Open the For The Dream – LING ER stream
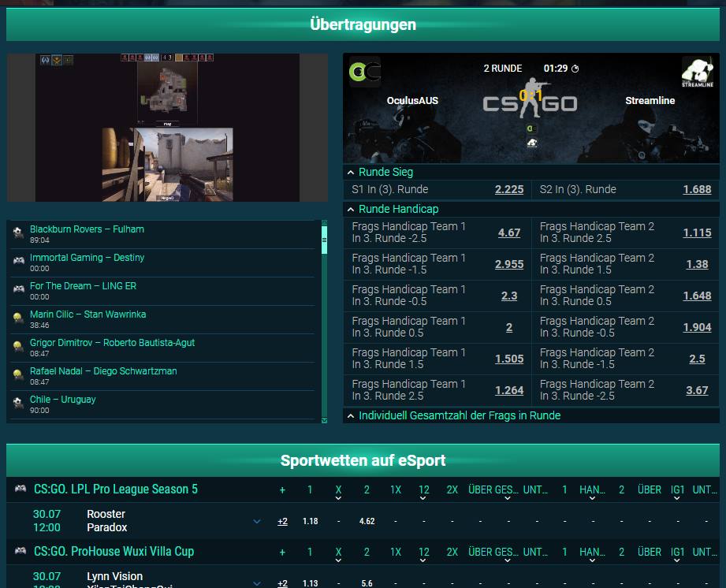 84,285
